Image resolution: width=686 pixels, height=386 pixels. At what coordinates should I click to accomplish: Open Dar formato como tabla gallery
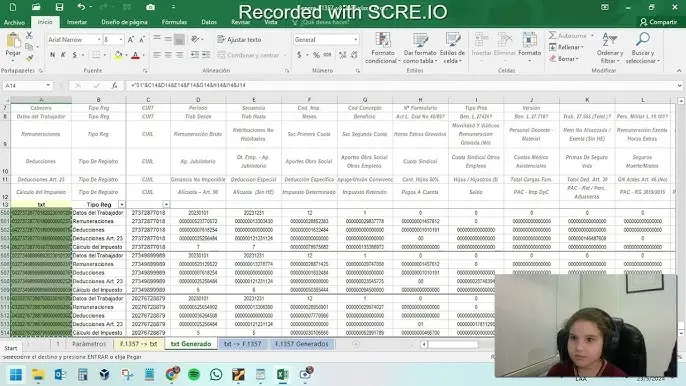[420, 48]
